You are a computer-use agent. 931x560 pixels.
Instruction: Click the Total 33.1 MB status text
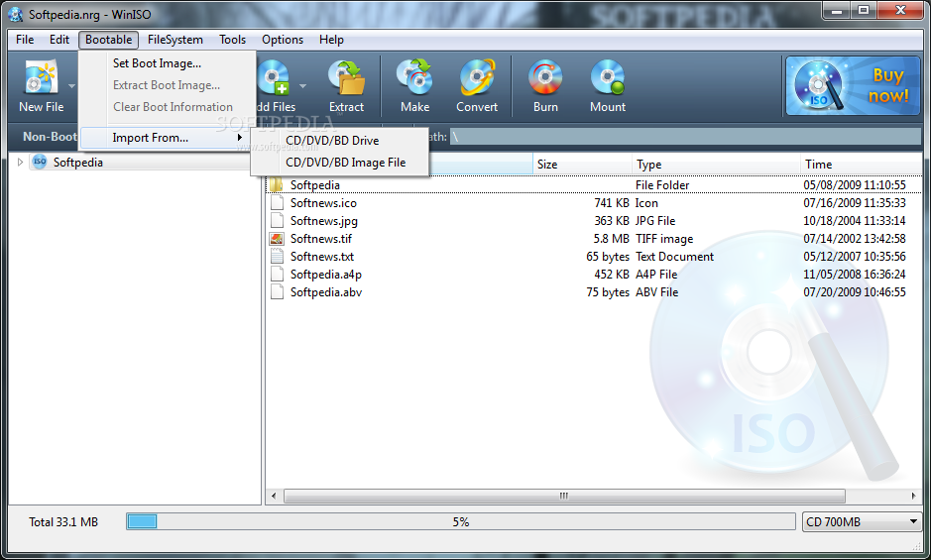(x=63, y=522)
